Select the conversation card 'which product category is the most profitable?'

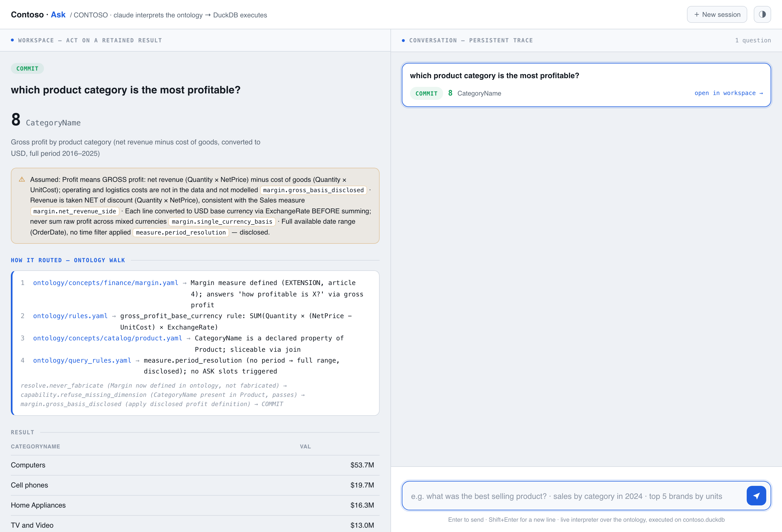coord(586,85)
